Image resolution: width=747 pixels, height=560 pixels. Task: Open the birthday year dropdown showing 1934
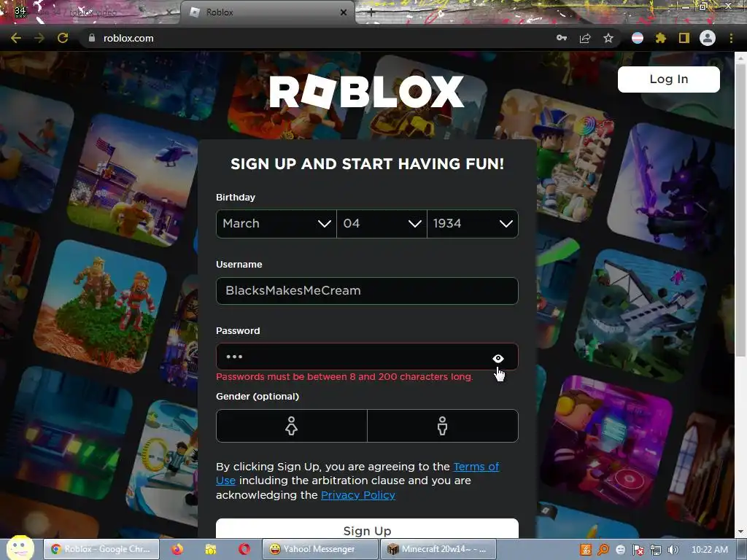tap(473, 223)
